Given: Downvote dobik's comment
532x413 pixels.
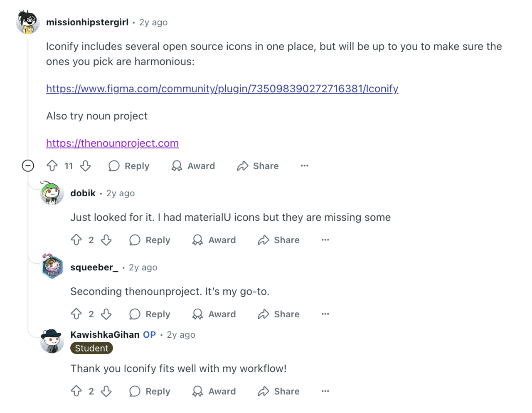Looking at the screenshot, I should [106, 240].
